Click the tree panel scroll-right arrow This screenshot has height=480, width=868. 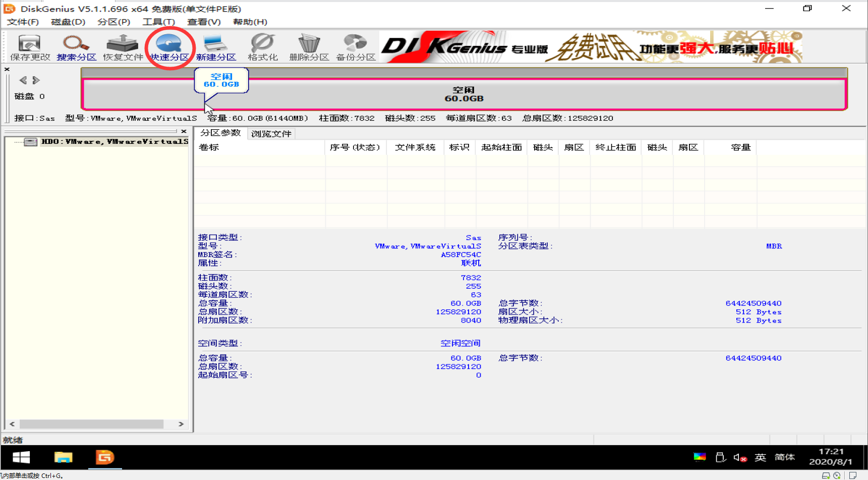[x=181, y=424]
